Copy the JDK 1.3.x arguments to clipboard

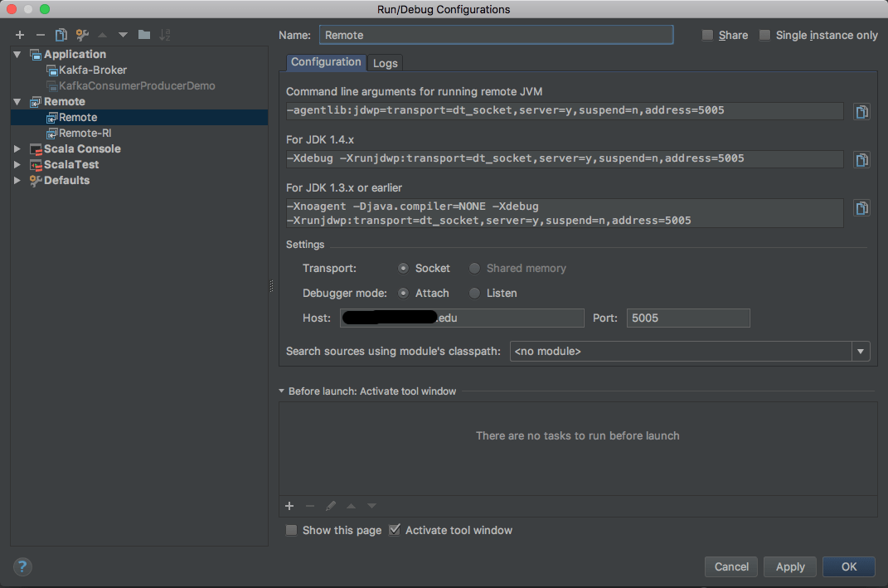(861, 208)
